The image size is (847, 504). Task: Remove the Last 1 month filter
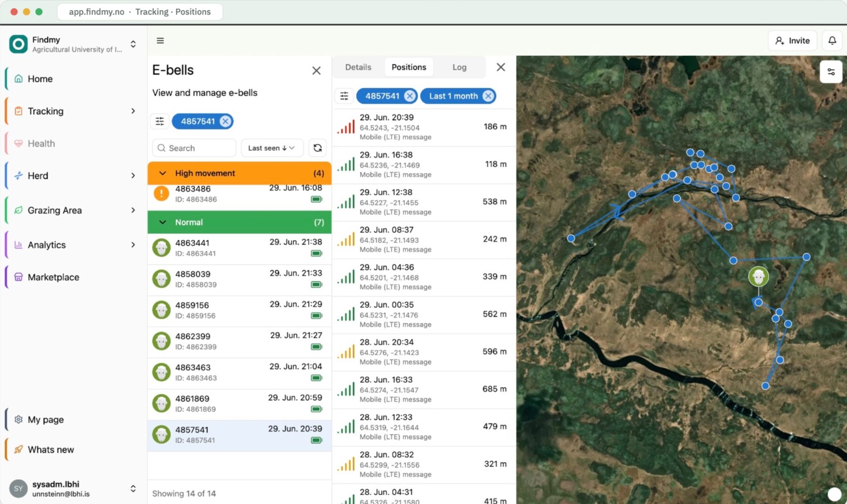point(488,96)
